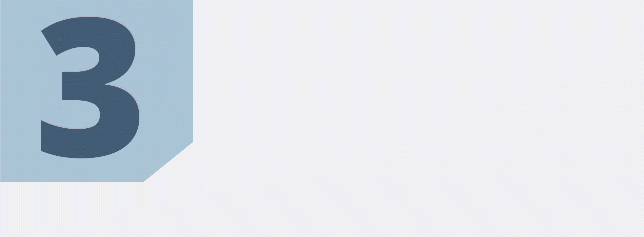
Task: Click the large dark blue number 3
Action: click(90, 87)
